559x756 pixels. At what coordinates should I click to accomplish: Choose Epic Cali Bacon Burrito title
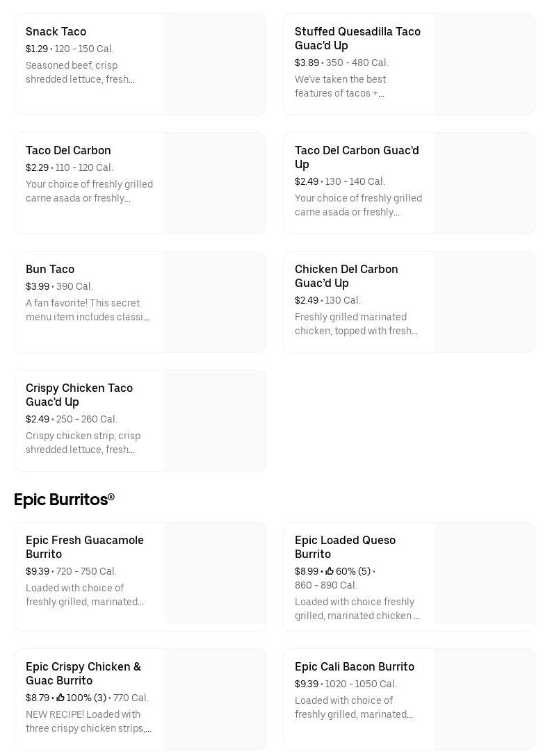click(x=355, y=666)
